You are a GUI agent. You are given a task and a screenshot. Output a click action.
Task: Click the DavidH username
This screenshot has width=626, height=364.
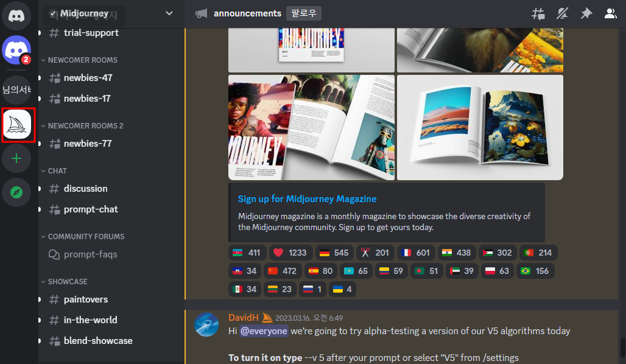(x=244, y=318)
